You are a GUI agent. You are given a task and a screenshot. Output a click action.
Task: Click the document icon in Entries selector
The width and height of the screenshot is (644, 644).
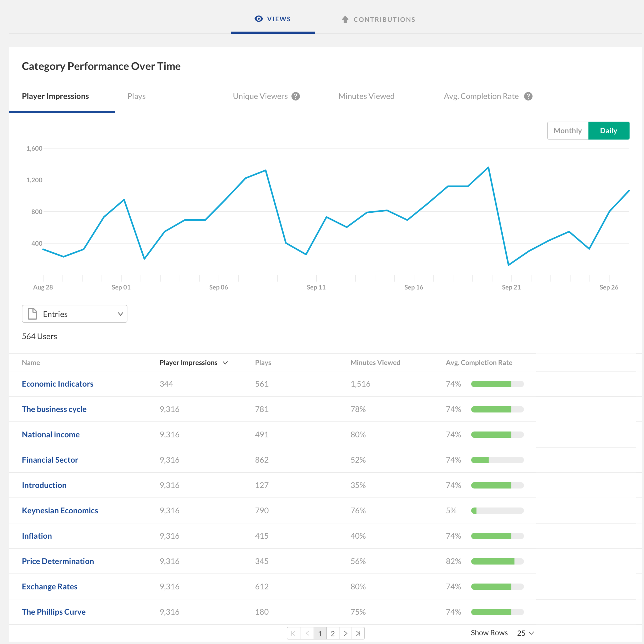pos(32,314)
